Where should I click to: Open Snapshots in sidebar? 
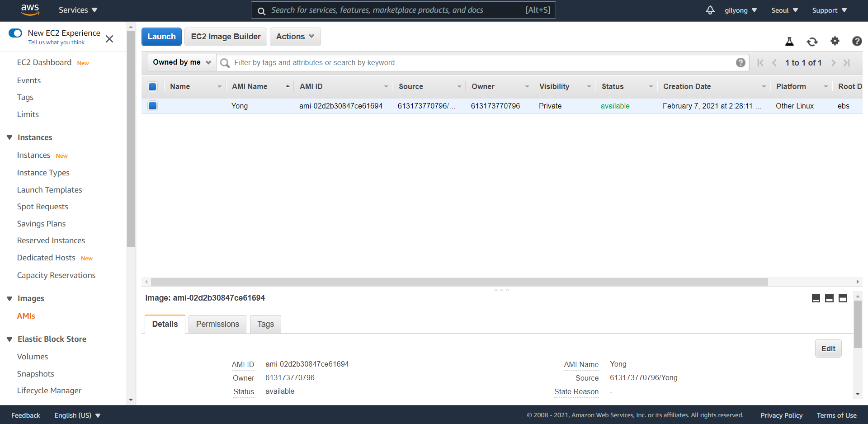[x=36, y=374]
